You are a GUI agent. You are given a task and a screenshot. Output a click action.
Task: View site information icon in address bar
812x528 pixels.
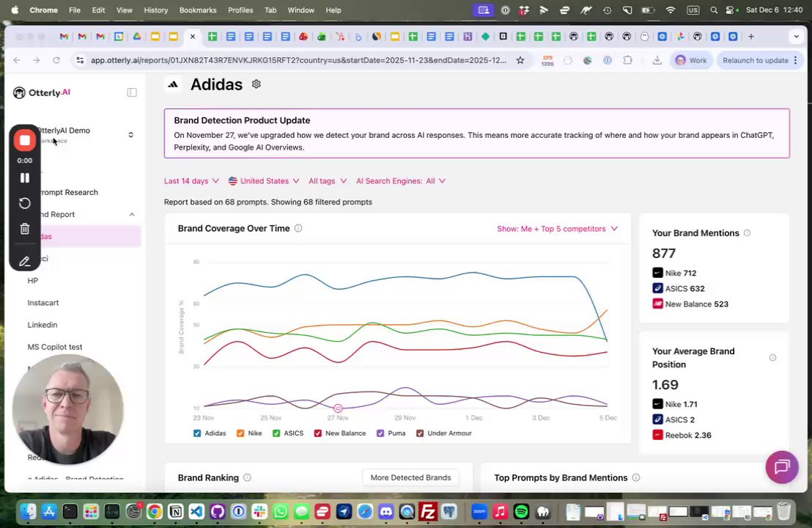(80, 60)
